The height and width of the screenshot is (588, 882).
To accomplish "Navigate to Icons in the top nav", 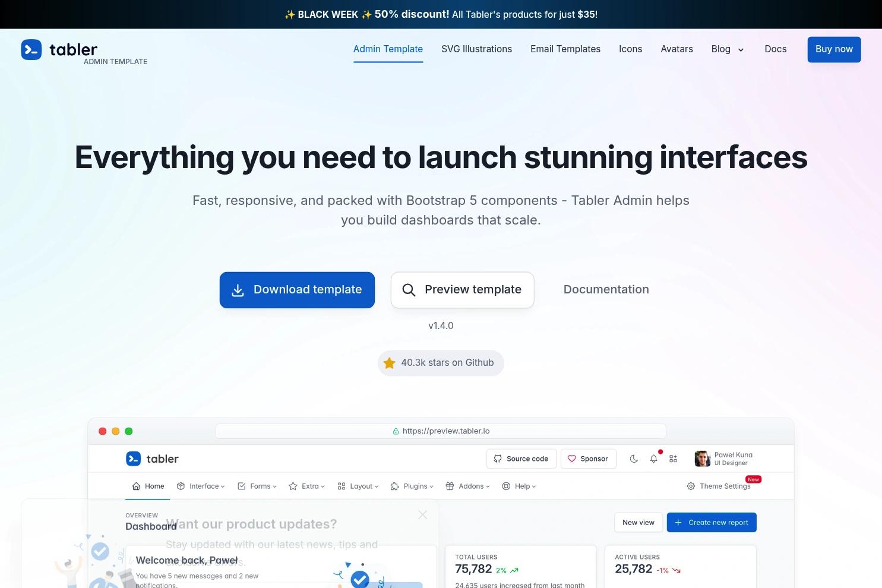I will tap(630, 49).
